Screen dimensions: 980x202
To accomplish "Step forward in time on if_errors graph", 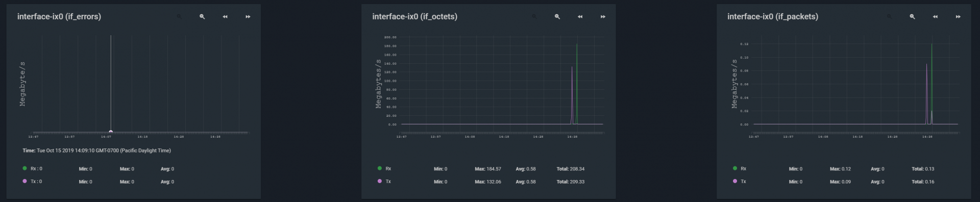I will point(248,17).
